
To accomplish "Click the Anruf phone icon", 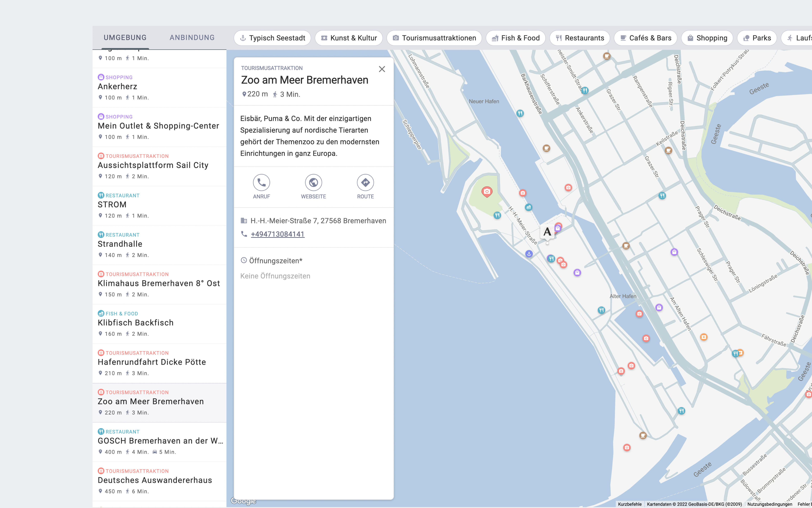I will tap(261, 182).
